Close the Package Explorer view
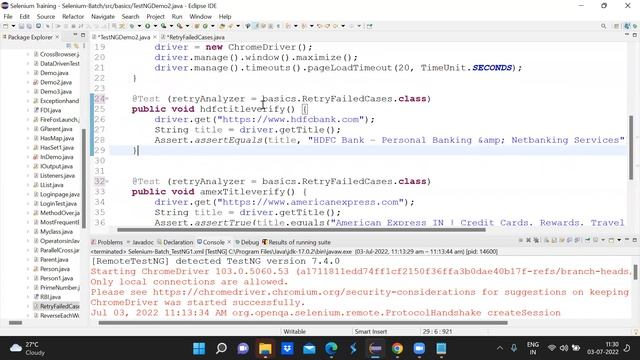Screen dimensions: 640x360 point(57,37)
